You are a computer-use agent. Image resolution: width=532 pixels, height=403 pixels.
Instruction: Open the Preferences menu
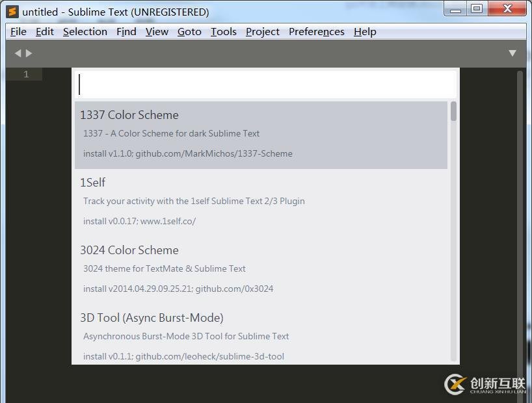click(x=317, y=32)
